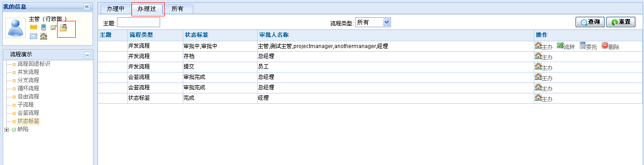
Task: Click the approver cell listing projectmanager
Action: (395, 46)
